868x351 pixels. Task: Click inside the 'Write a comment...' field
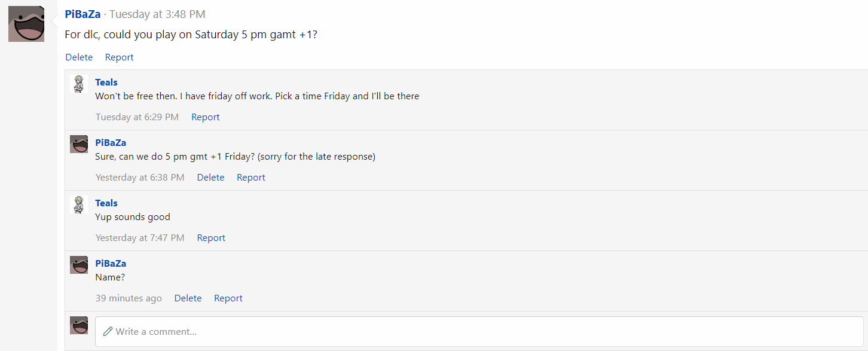point(478,331)
